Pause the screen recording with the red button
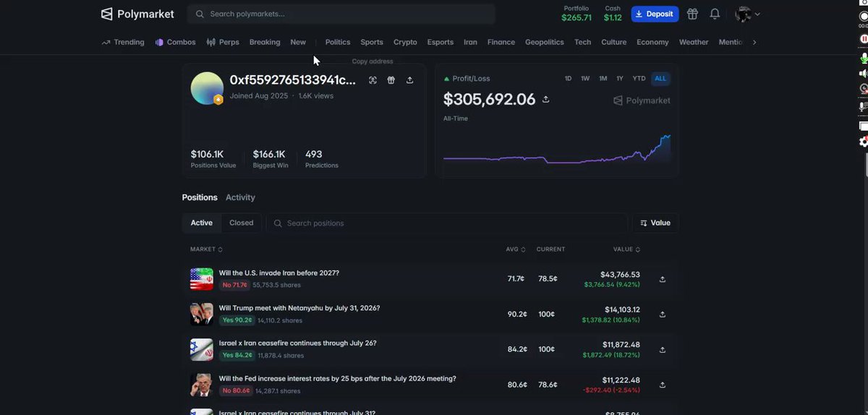Screen dimensions: 868x415 pos(864,38)
